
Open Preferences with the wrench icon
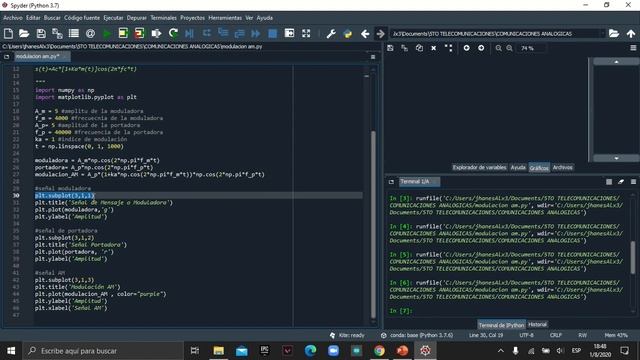click(x=331, y=33)
